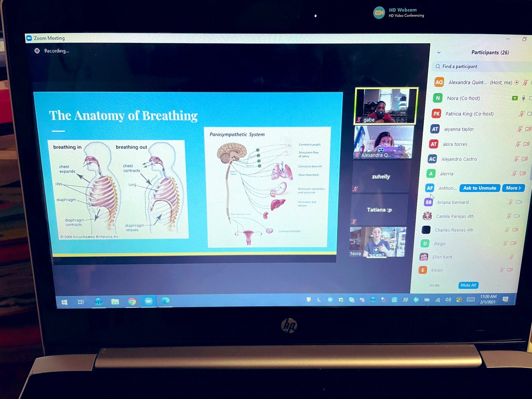
Task: Click akira torres's red AT avatar
Action: pos(433,144)
